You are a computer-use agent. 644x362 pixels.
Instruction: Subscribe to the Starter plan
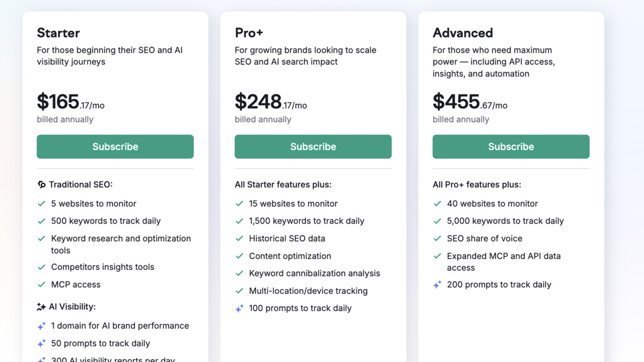(x=115, y=146)
